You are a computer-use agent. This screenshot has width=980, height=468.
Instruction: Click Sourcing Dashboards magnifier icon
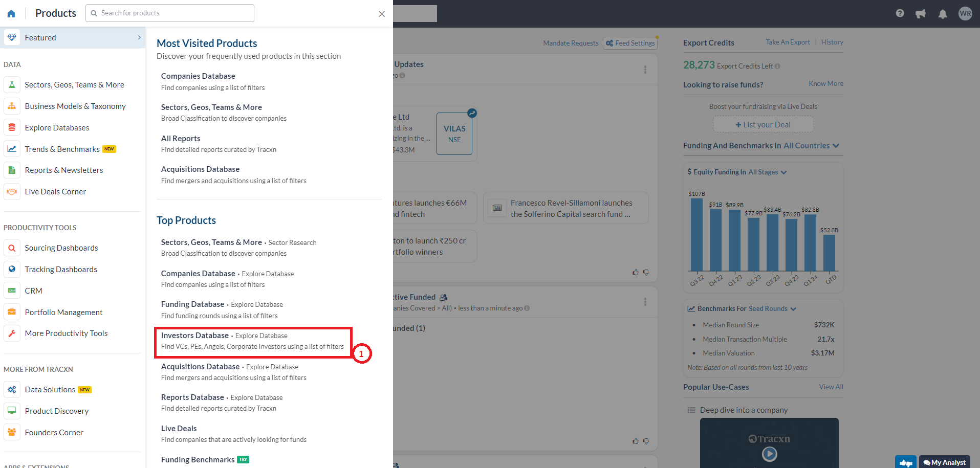[x=12, y=248]
